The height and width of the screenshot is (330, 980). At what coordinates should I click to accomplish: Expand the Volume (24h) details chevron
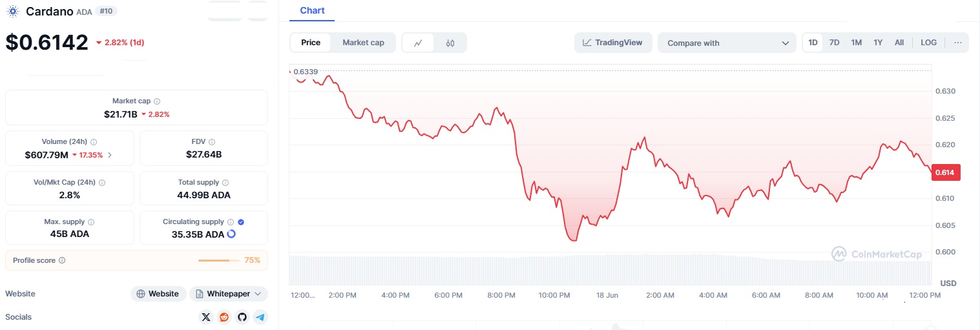(x=110, y=155)
